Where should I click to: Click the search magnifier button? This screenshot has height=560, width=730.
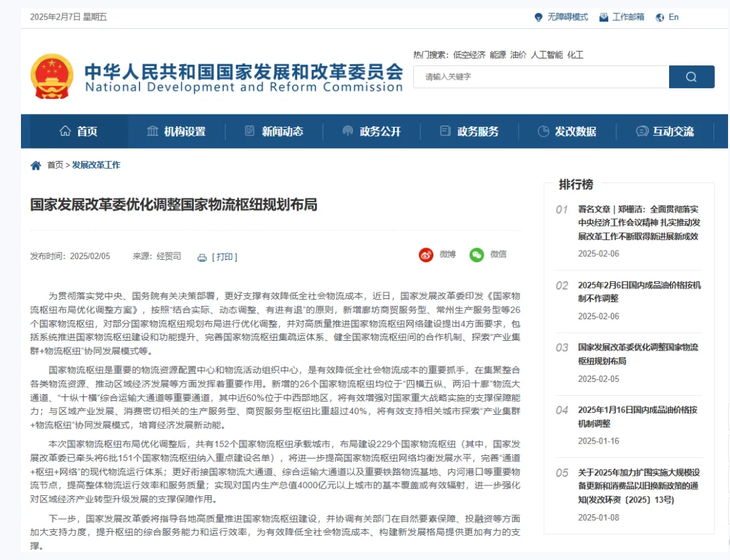pyautogui.click(x=691, y=77)
